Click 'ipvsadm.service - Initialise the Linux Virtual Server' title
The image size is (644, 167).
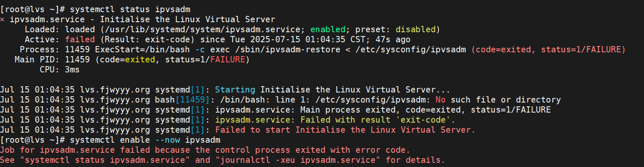tap(142, 19)
